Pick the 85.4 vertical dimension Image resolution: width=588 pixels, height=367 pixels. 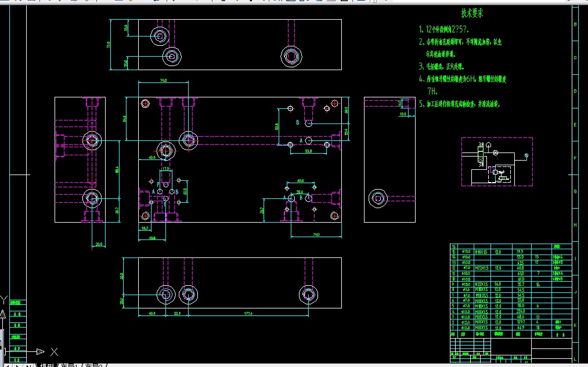pos(117,170)
